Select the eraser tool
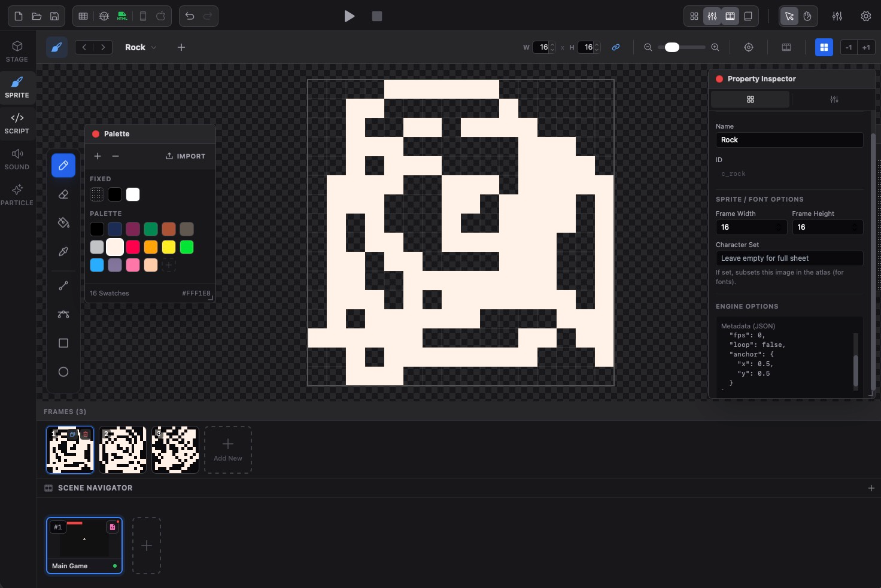Viewport: 881px width, 588px height. pyautogui.click(x=63, y=194)
